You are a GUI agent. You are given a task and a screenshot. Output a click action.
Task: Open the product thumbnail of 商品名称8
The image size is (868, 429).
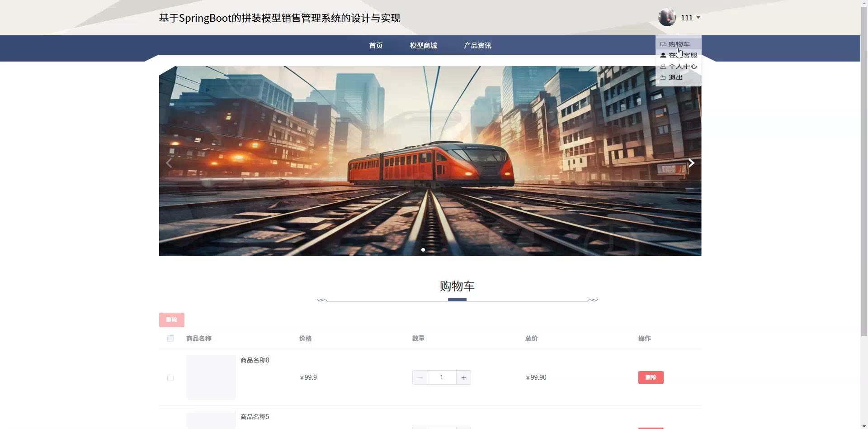pos(211,377)
